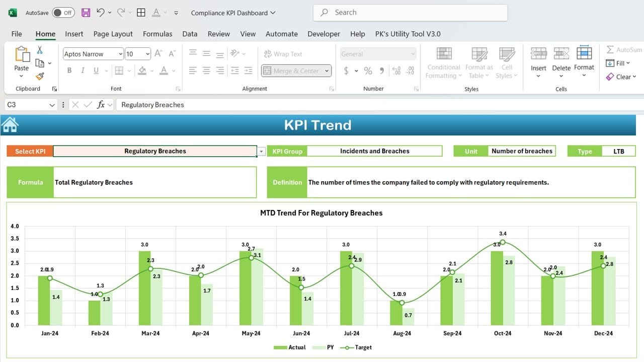The width and height of the screenshot is (644, 362).
Task: Toggle the AutoSave switch
Action: click(63, 13)
